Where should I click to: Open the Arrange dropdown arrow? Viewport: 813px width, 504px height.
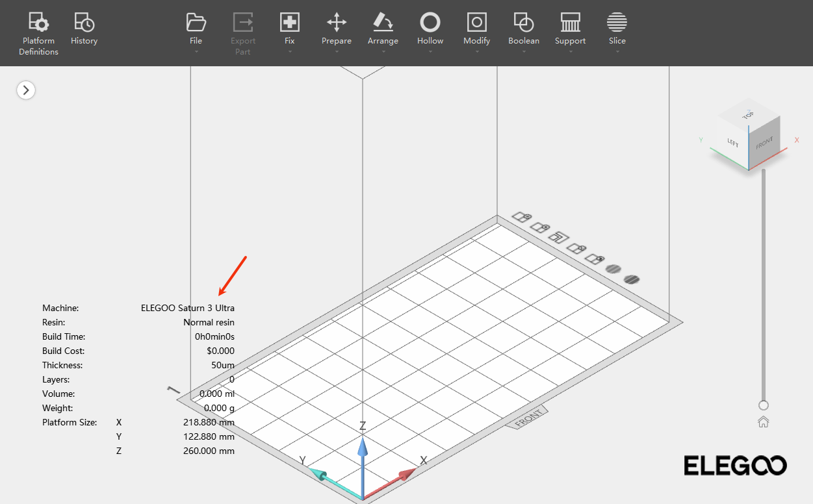pyautogui.click(x=383, y=51)
